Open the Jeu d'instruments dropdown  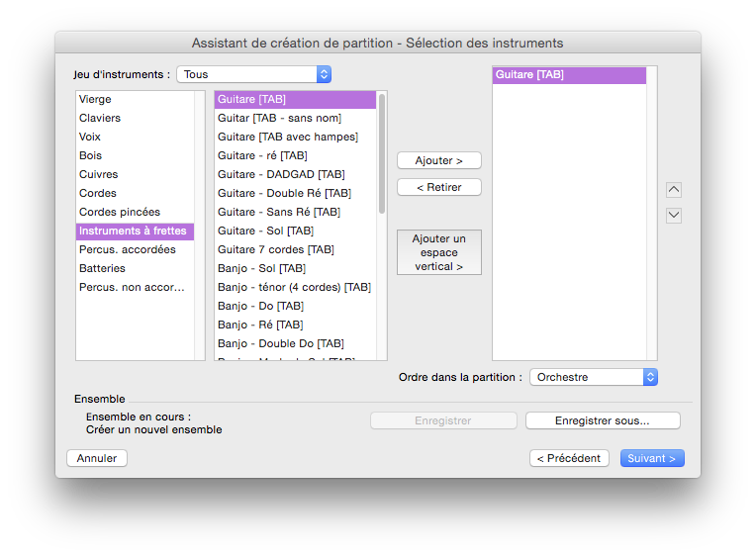coord(253,74)
